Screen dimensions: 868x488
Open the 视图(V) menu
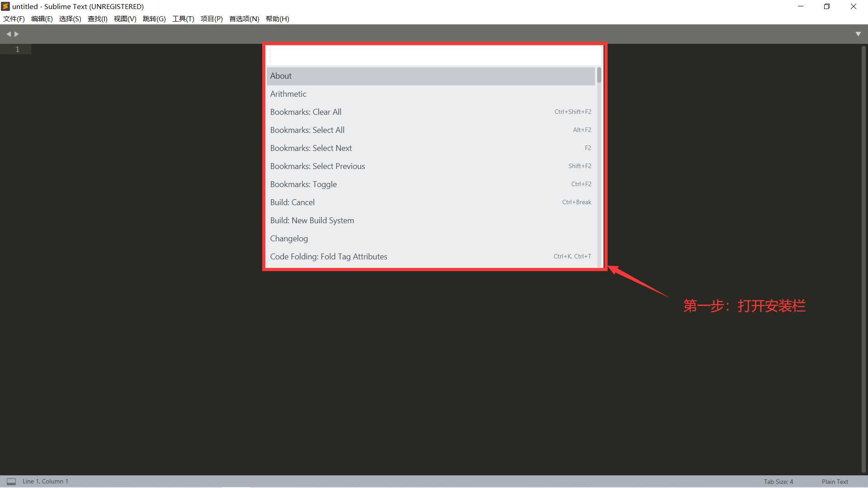(x=125, y=19)
